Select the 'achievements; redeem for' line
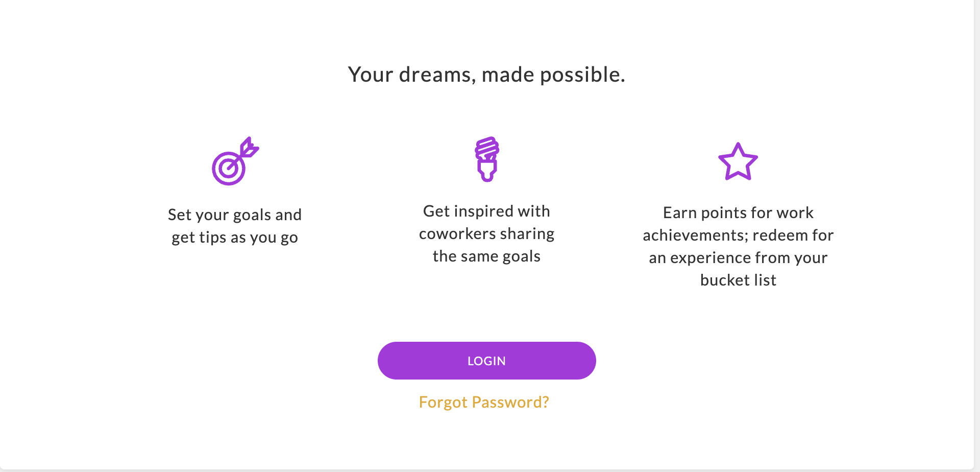980x472 pixels. pyautogui.click(x=738, y=235)
